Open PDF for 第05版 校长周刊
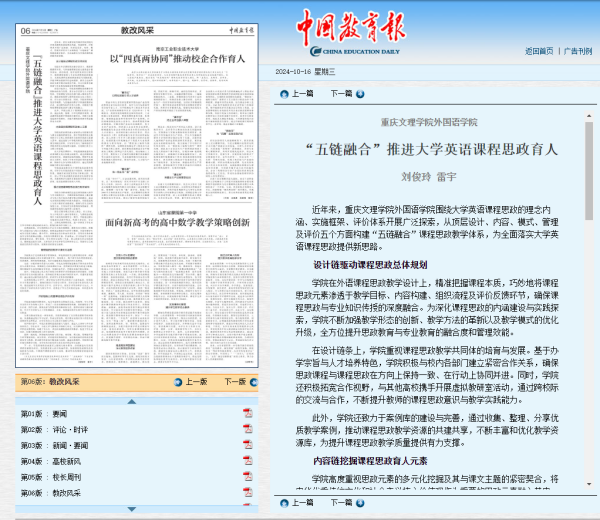Viewport: 600px width, 520px height. click(x=246, y=477)
